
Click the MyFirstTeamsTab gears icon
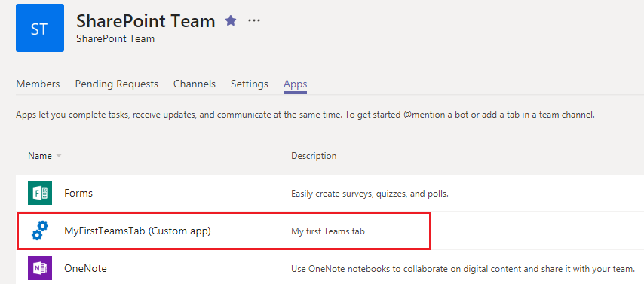[x=40, y=231]
